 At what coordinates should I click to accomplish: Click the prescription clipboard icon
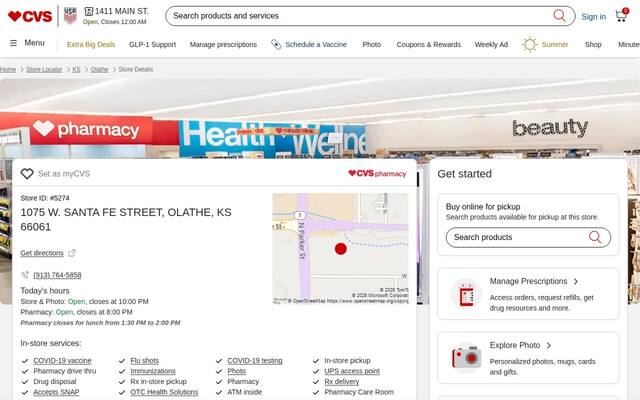466,294
